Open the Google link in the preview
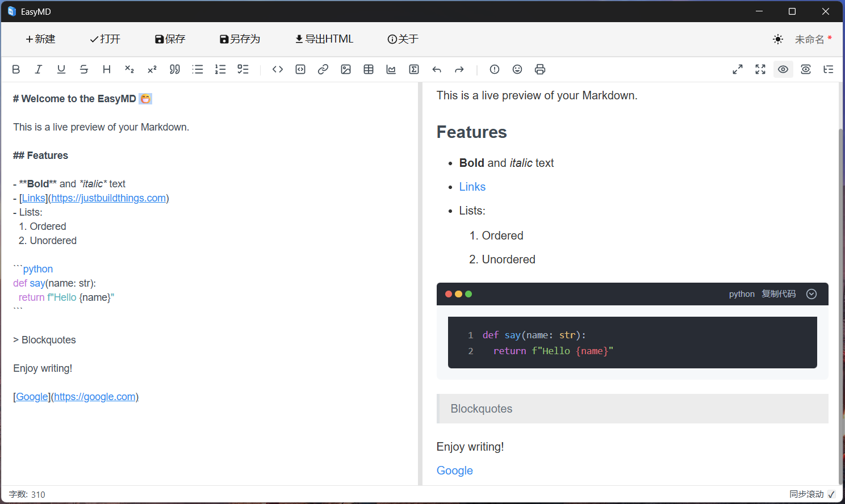 pos(454,471)
